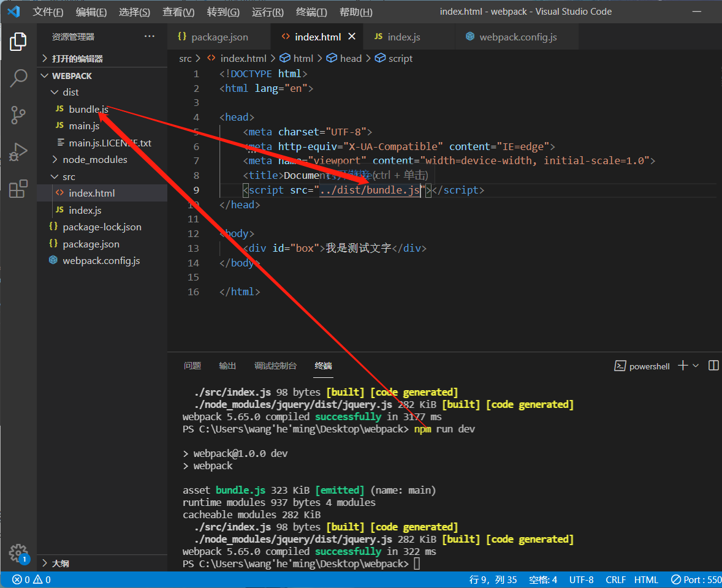
Task: Open webpack.config.js in the explorer tree
Action: click(102, 261)
